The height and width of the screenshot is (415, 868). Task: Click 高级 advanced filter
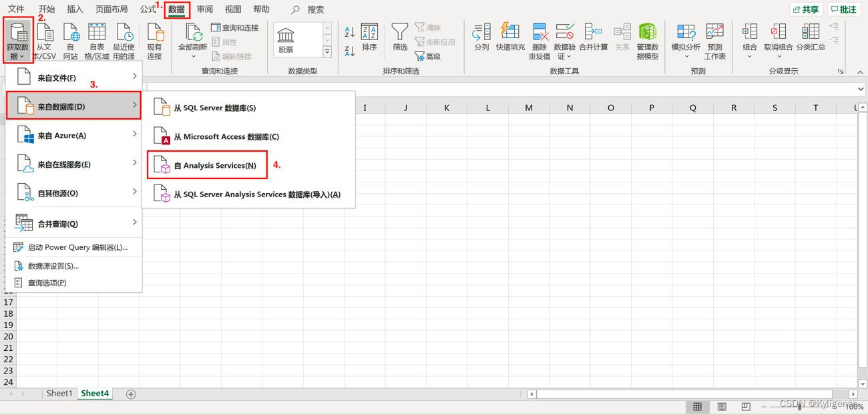click(x=427, y=57)
